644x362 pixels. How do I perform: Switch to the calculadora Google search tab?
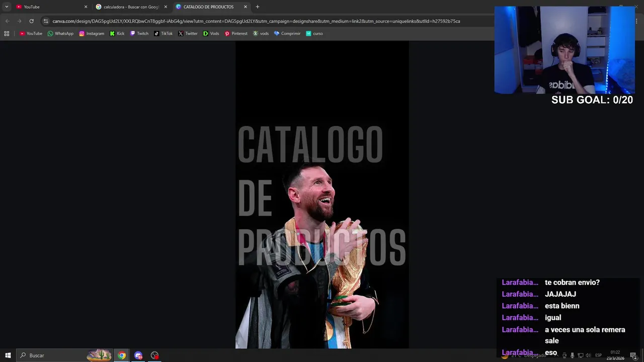tap(131, 7)
